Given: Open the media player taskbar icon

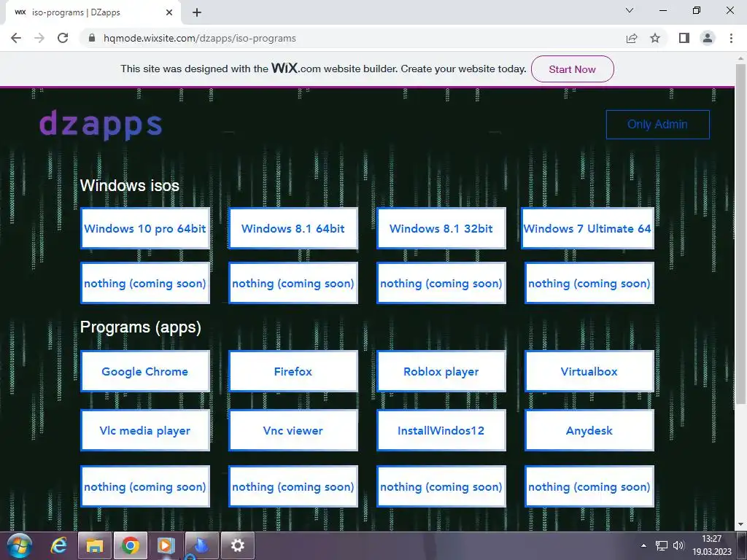Looking at the screenshot, I should (166, 545).
